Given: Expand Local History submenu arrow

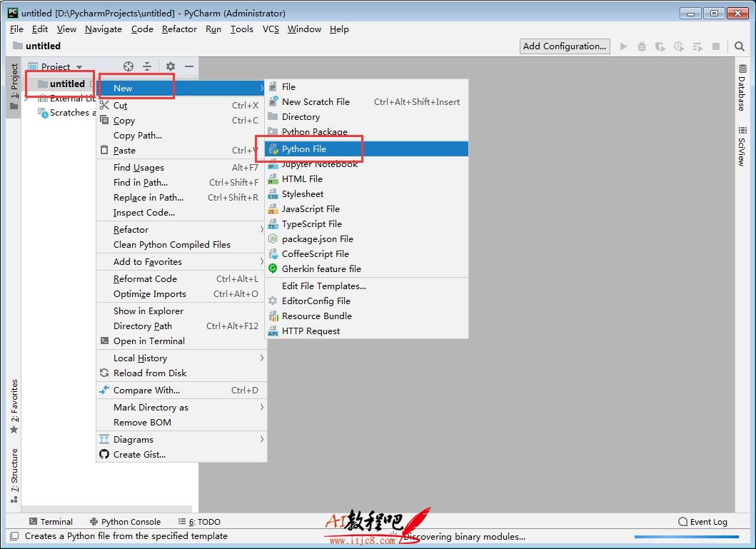Looking at the screenshot, I should click(x=262, y=358).
